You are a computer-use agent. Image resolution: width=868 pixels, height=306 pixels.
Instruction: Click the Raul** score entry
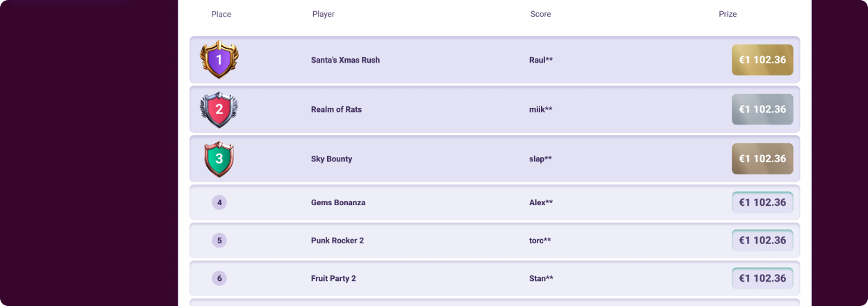(541, 60)
